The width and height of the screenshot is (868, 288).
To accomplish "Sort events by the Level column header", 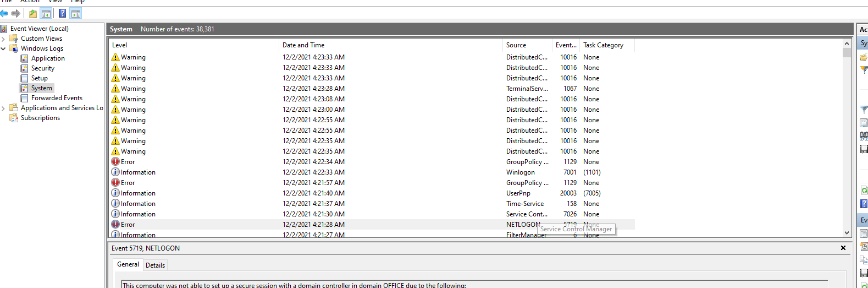I will click(120, 45).
